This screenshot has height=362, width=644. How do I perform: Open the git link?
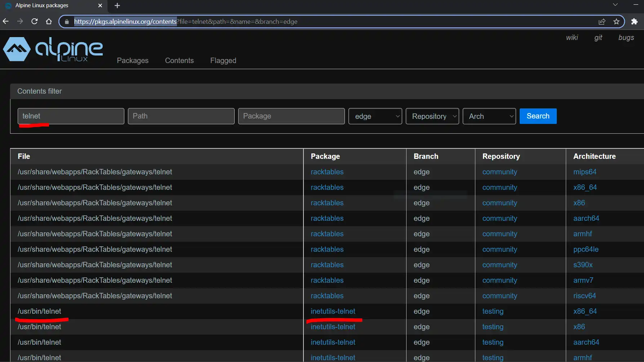pyautogui.click(x=598, y=37)
